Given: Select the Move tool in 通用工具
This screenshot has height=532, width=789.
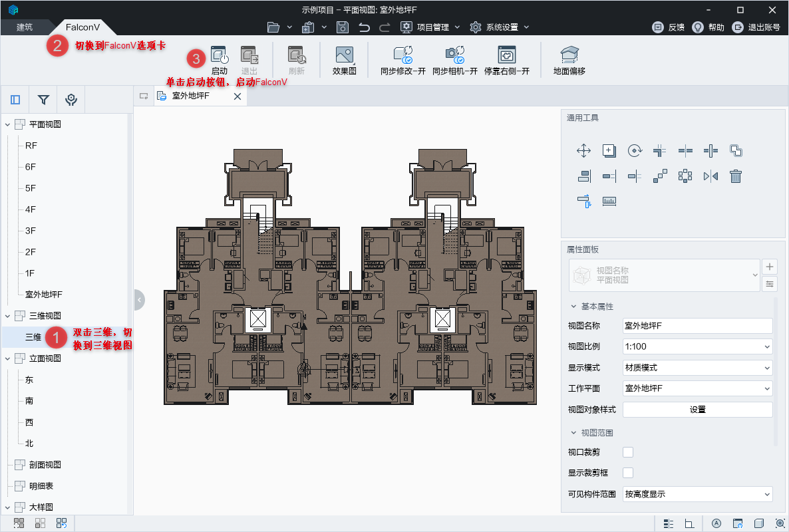Looking at the screenshot, I should coord(583,151).
